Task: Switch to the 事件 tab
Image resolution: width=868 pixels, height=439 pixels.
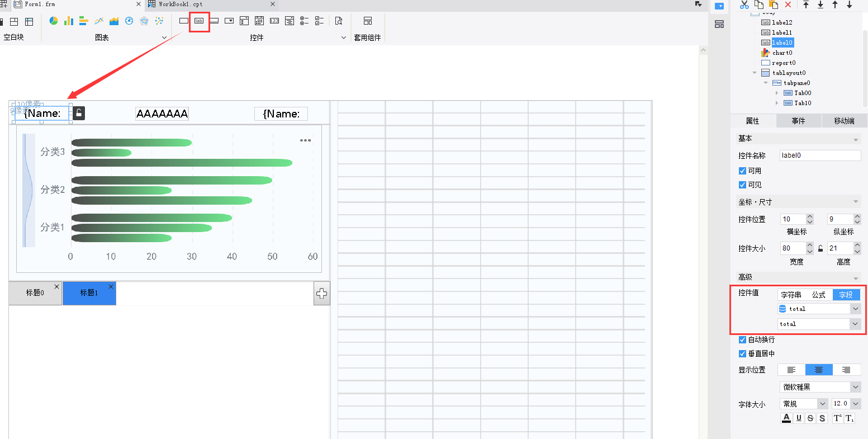Action: click(x=798, y=121)
